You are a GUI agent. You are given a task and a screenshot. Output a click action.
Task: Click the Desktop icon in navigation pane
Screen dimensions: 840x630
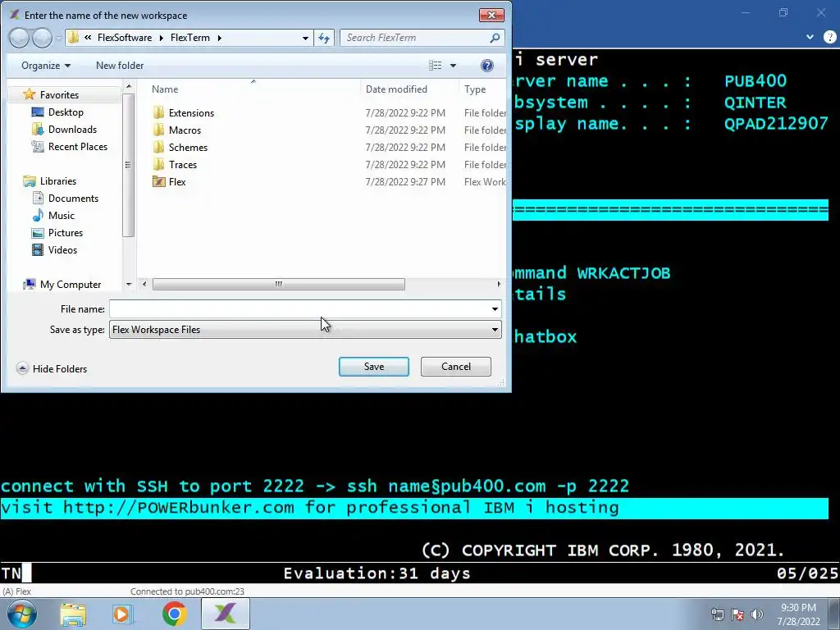[38, 112]
